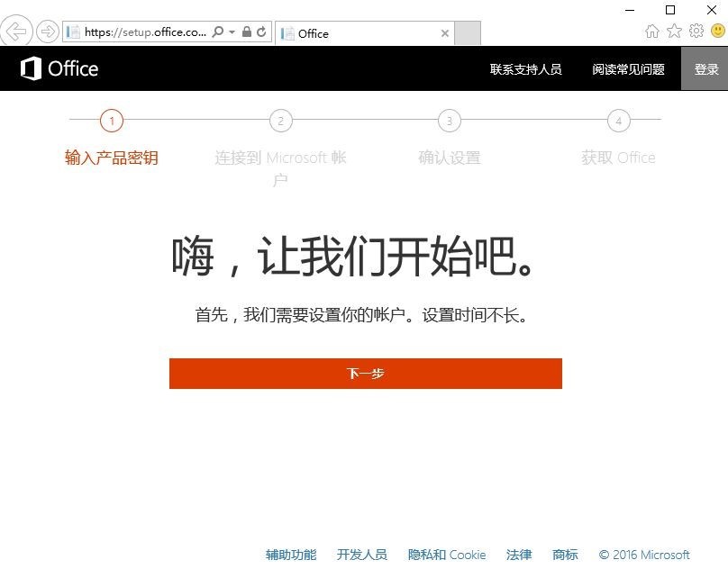Click the © 2016 Microsoft text
The height and width of the screenshot is (569, 728).
coord(644,555)
